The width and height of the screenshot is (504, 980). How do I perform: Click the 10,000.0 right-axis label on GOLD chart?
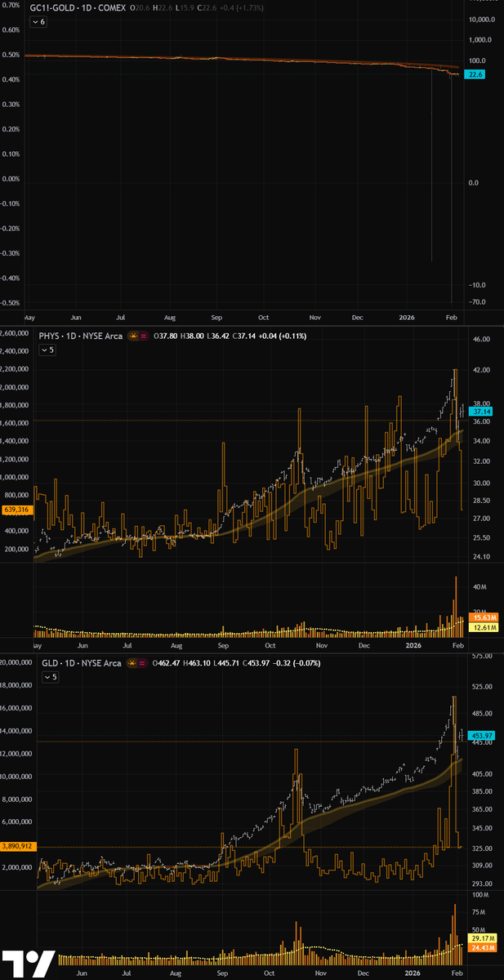point(480,19)
